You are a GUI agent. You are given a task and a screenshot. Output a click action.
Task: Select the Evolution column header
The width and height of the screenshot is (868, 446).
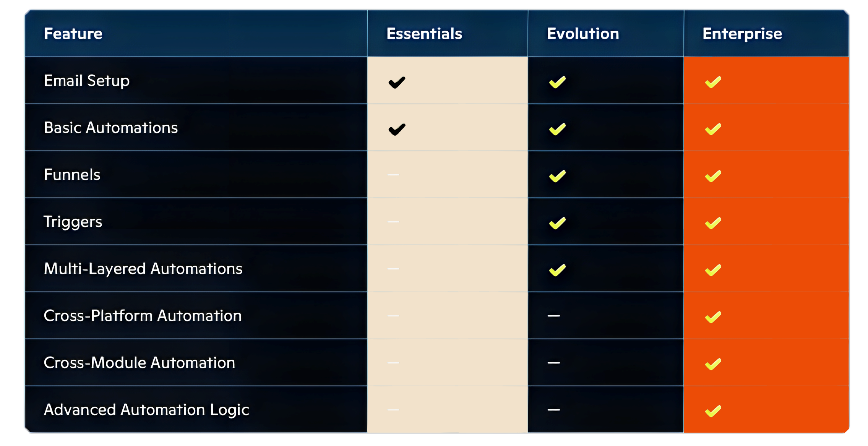point(583,34)
